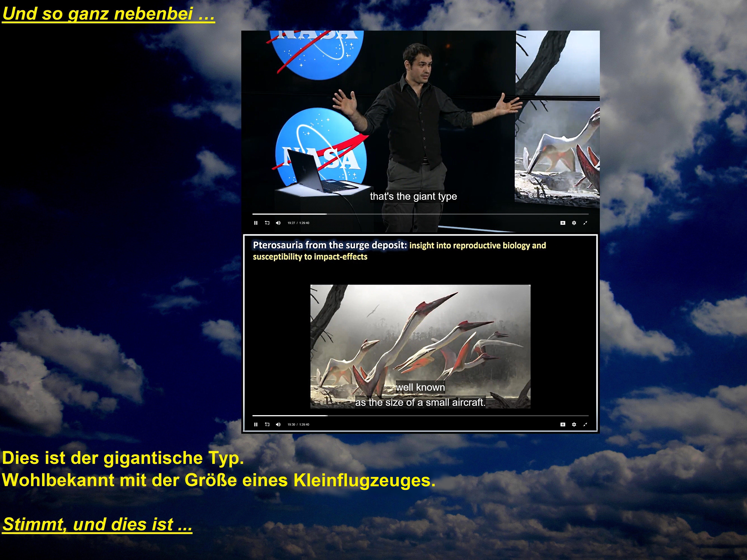The height and width of the screenshot is (560, 747).
Task: Click the underlined text 'Stimmt, und dies ist ...'
Action: point(97,525)
